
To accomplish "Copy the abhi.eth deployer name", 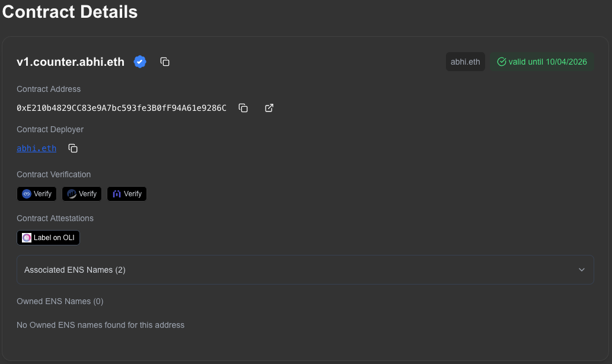I will coord(73,148).
